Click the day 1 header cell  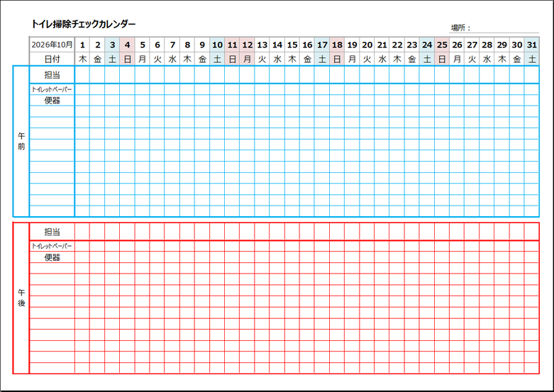click(x=82, y=45)
